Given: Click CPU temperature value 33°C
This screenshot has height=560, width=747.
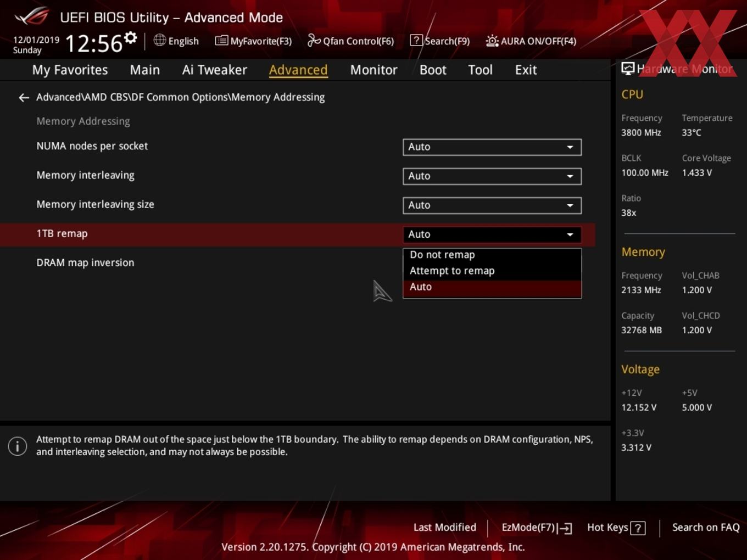Looking at the screenshot, I should coord(692,132).
